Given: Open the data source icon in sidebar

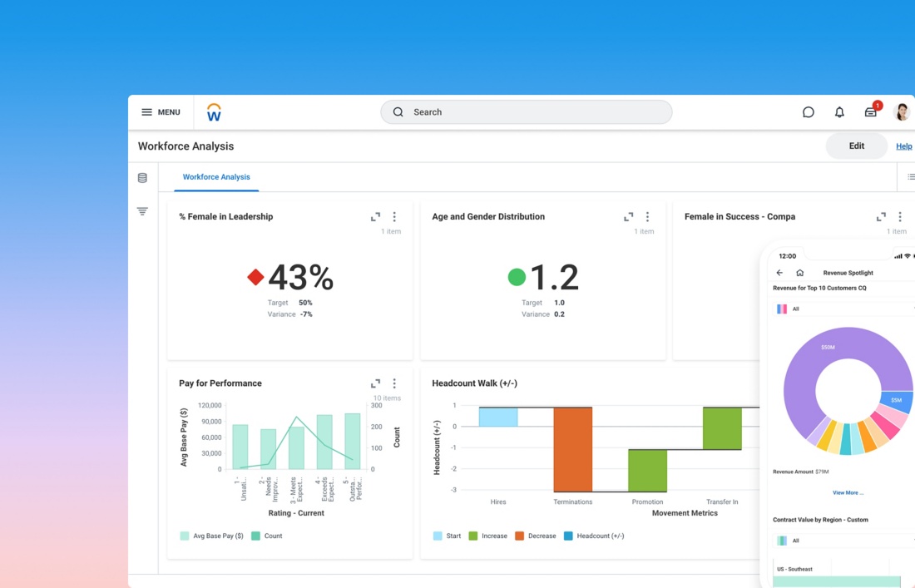Looking at the screenshot, I should (142, 178).
